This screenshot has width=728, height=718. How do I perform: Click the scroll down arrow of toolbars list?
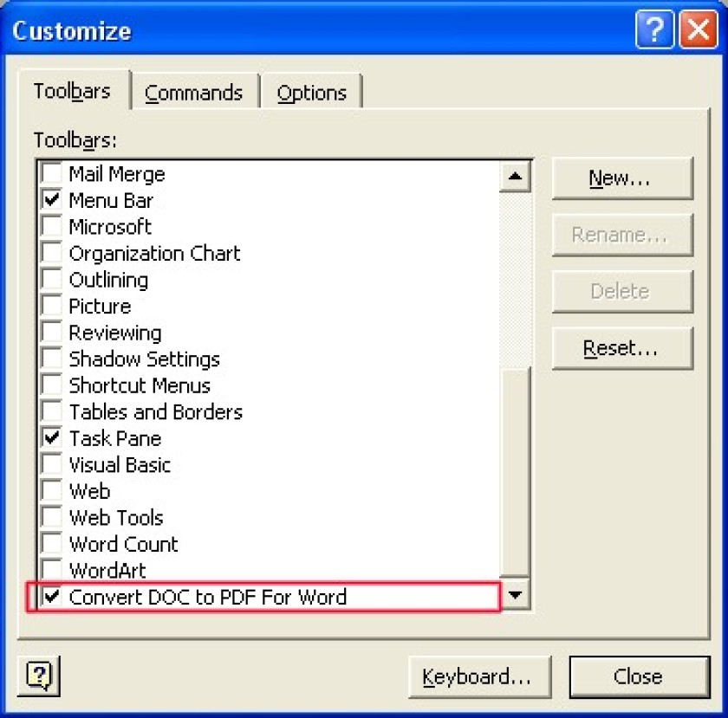coord(515,594)
